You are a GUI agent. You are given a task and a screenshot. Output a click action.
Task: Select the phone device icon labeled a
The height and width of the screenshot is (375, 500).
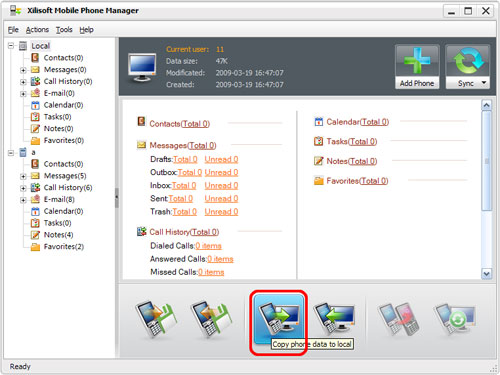(x=23, y=152)
